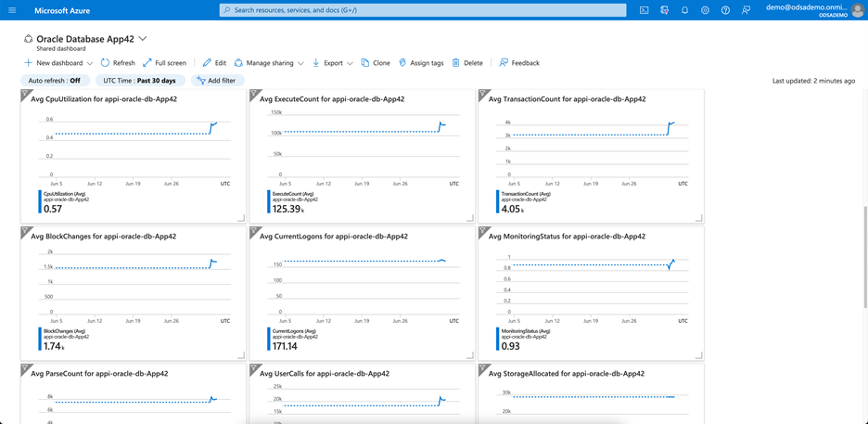Click the resize corner handle of MonitoringStatus tile
Screen dimensions: 868x424
click(x=698, y=356)
